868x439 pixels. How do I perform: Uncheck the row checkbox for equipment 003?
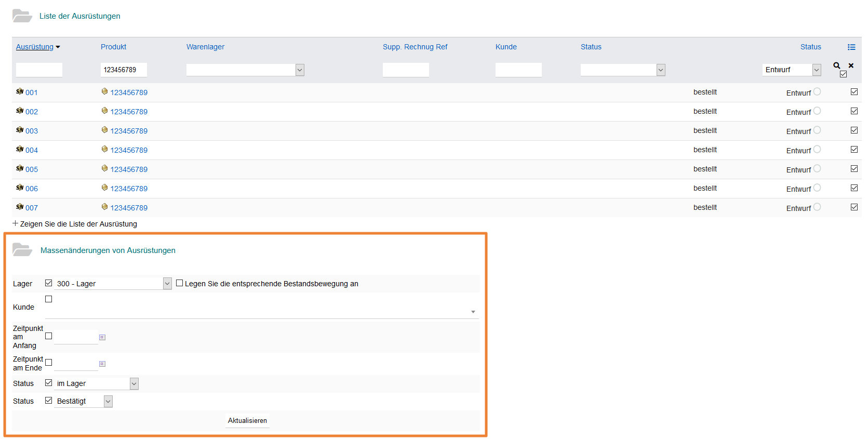pyautogui.click(x=854, y=130)
